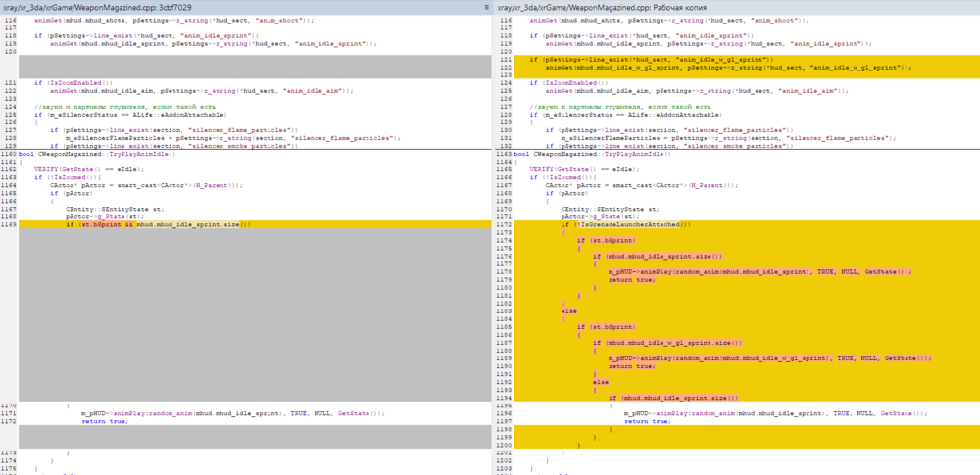Click the CEntity::SEntityState st line in right pane
This screenshot has height=475, width=980.
point(608,209)
